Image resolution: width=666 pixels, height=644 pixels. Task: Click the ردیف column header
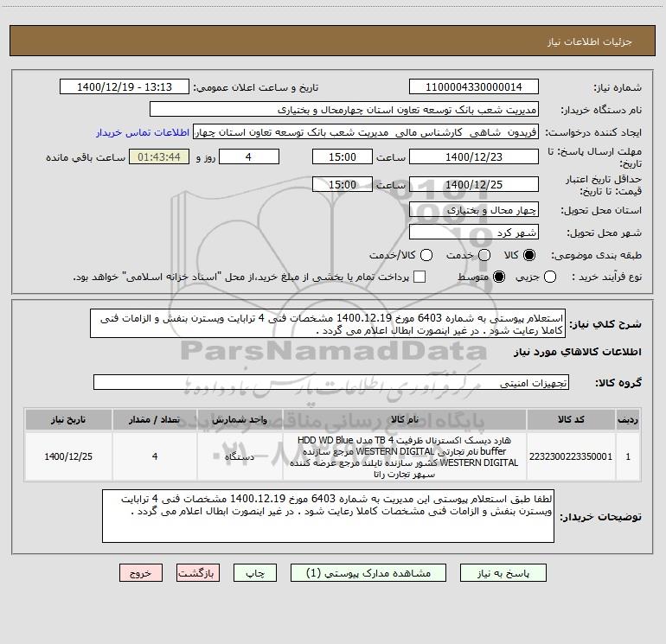[628, 420]
